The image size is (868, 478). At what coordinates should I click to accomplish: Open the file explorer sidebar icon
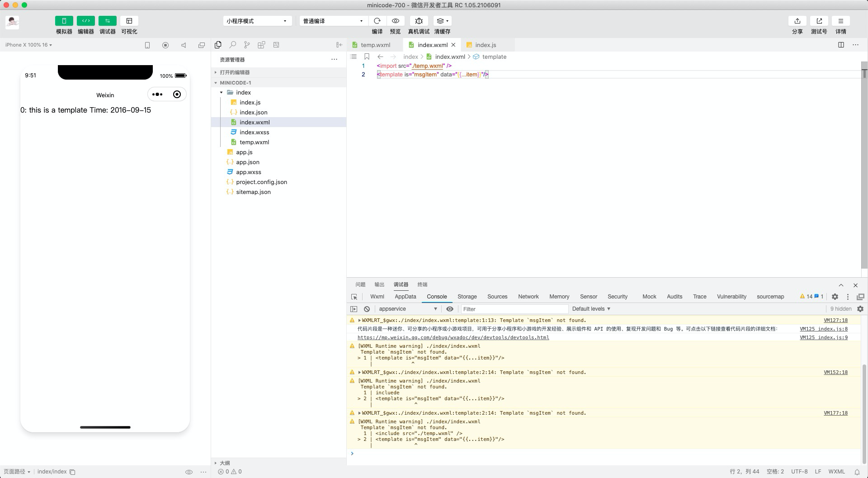[x=218, y=45]
